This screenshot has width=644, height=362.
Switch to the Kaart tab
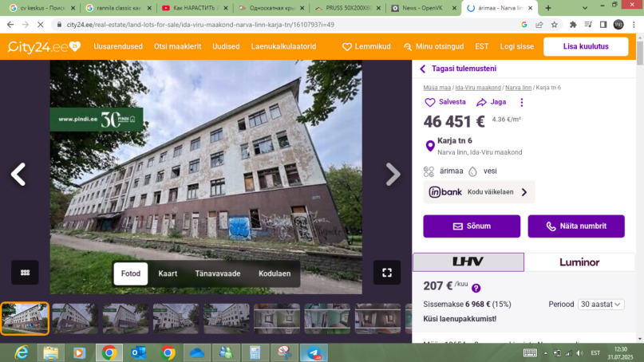168,273
